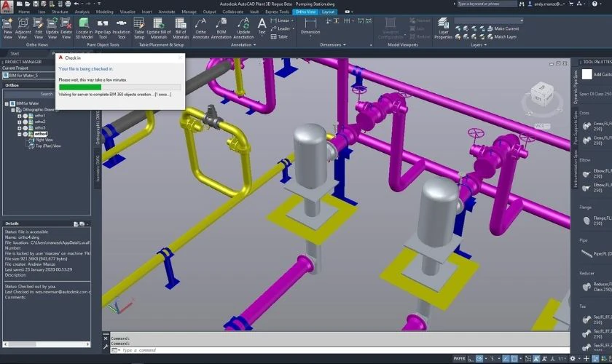This screenshot has width=612, height=364.
Task: Click the Linear dimension button
Action: click(280, 20)
